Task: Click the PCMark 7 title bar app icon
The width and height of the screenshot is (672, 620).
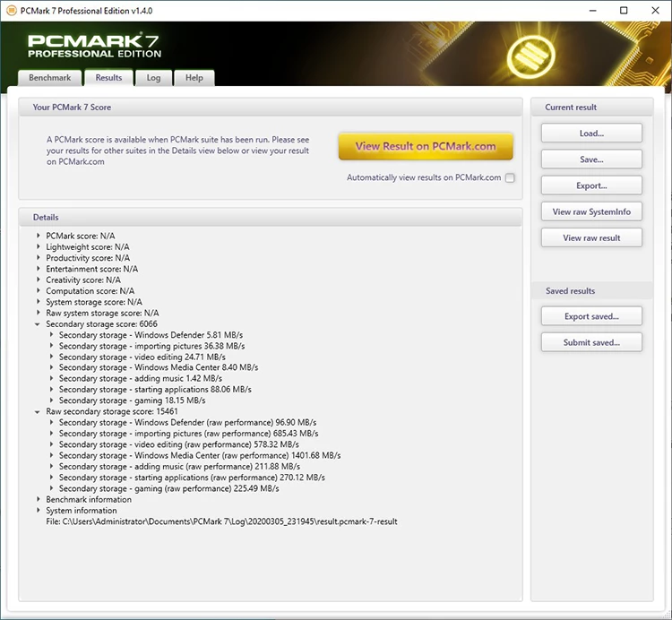Action: (x=12, y=11)
